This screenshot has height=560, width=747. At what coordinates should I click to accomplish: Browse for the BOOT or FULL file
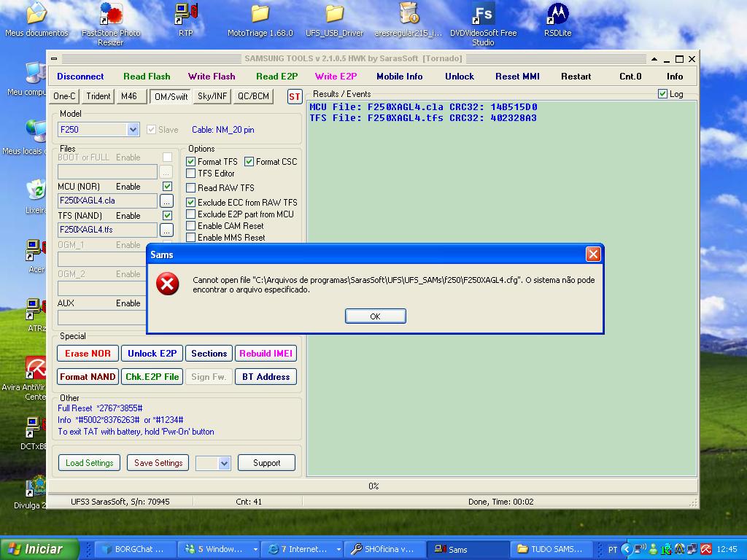(166, 171)
